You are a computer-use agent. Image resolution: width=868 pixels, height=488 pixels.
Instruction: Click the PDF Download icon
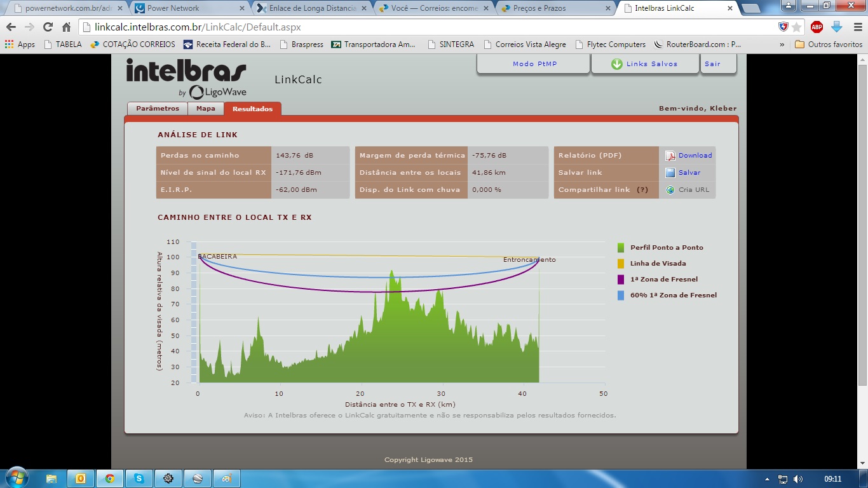pos(670,156)
